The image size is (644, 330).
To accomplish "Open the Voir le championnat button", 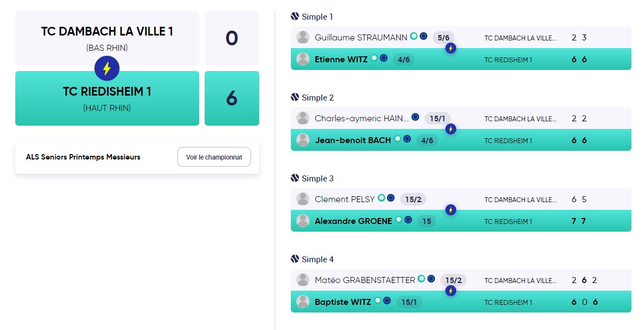I will [214, 157].
